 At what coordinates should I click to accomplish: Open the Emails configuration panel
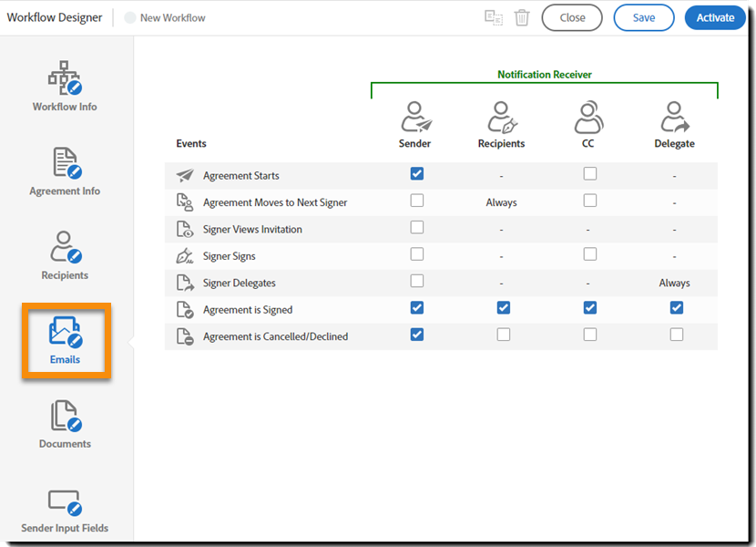coord(65,340)
